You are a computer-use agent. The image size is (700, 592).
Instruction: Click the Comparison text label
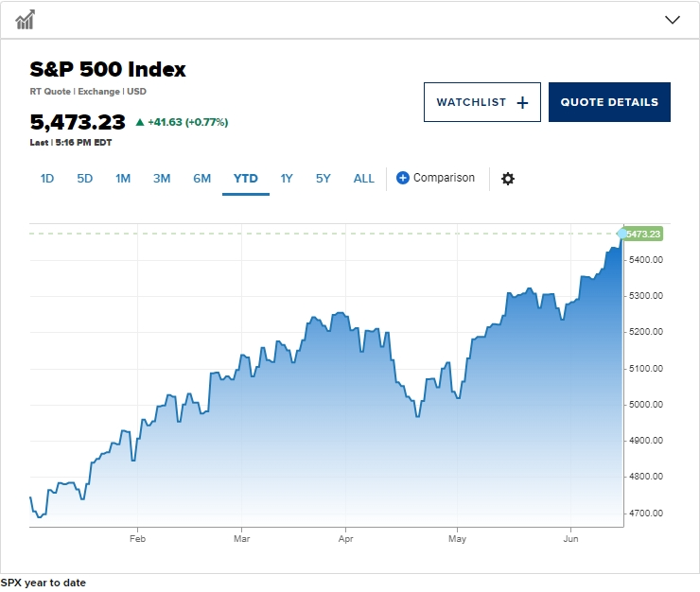click(444, 178)
